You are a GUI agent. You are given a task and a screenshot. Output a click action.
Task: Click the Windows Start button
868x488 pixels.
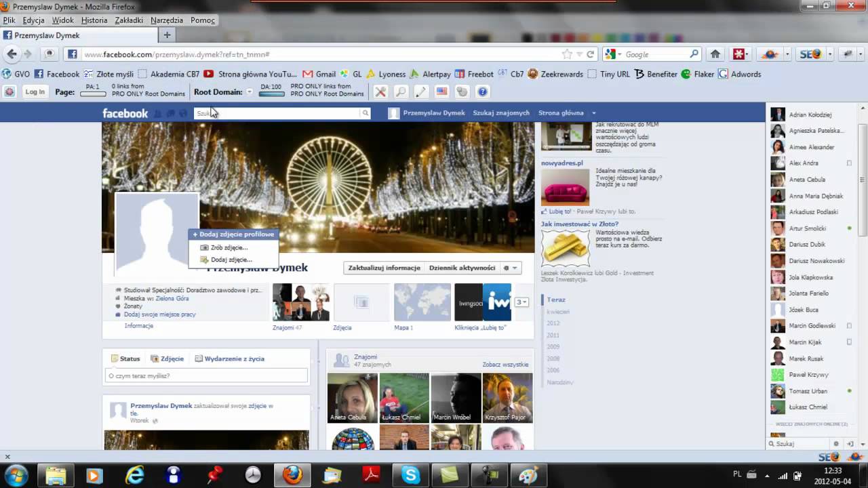(x=16, y=474)
